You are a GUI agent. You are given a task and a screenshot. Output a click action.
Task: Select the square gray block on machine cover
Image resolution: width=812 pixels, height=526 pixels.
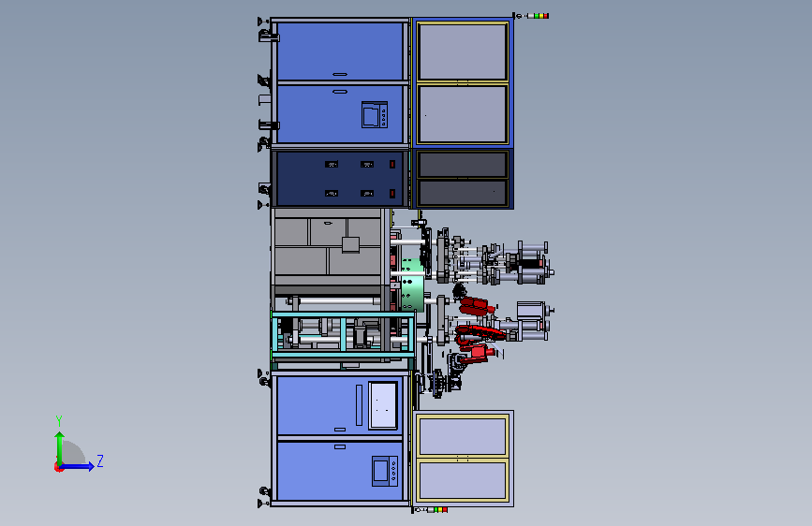[x=350, y=244]
